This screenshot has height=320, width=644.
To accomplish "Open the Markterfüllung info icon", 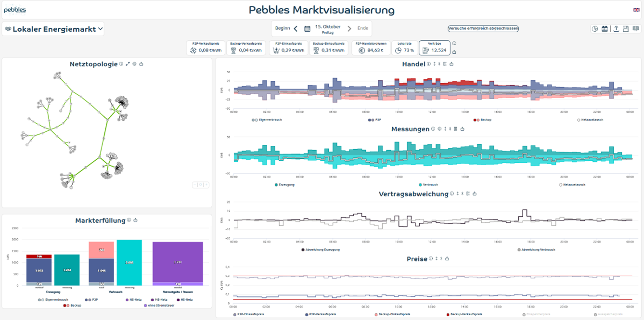I will [129, 220].
